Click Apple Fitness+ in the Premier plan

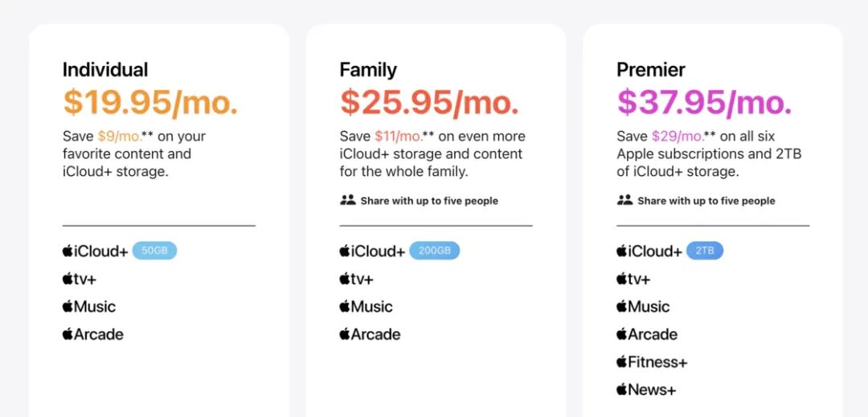(x=652, y=362)
